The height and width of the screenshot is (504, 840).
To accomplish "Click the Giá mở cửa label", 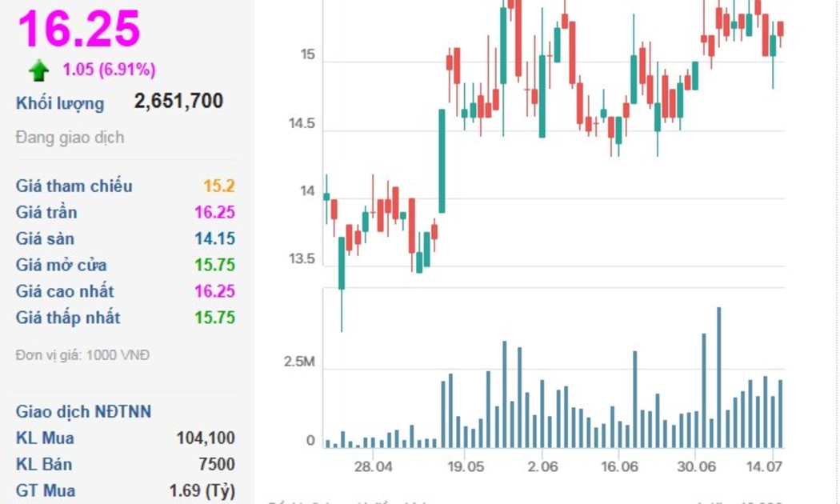I will 62,266.
